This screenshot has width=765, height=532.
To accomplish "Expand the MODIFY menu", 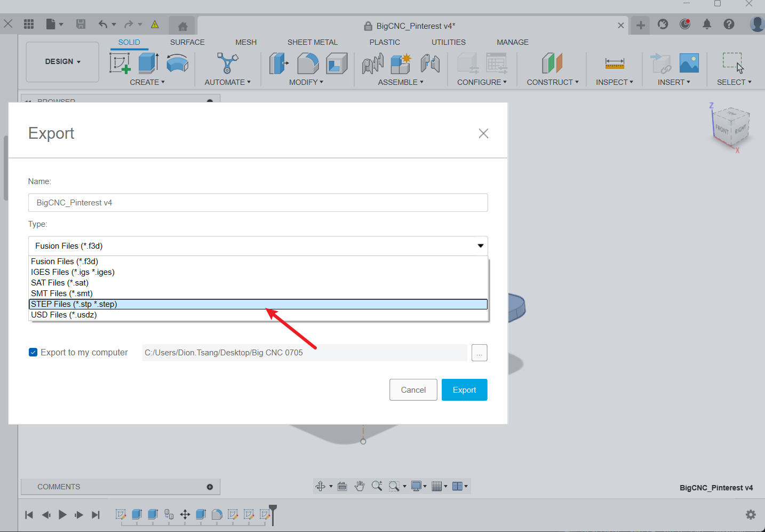I will 306,82.
